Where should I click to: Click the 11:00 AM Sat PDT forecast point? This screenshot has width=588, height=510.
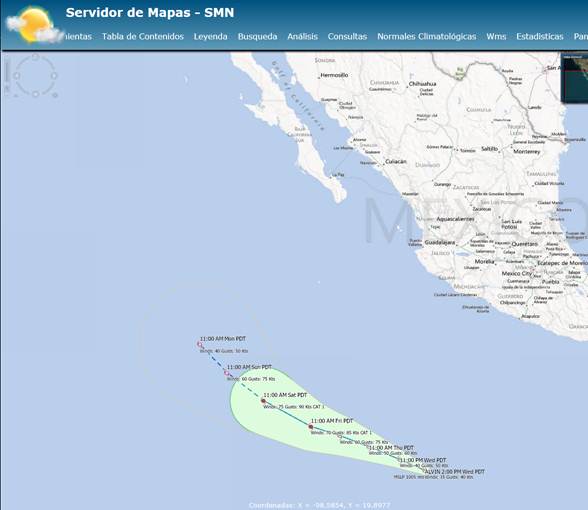click(263, 401)
